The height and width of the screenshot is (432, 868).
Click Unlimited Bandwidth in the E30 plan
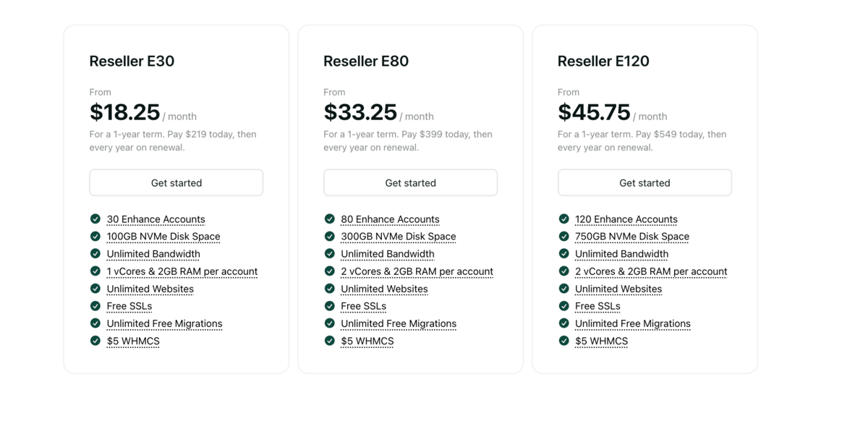153,254
